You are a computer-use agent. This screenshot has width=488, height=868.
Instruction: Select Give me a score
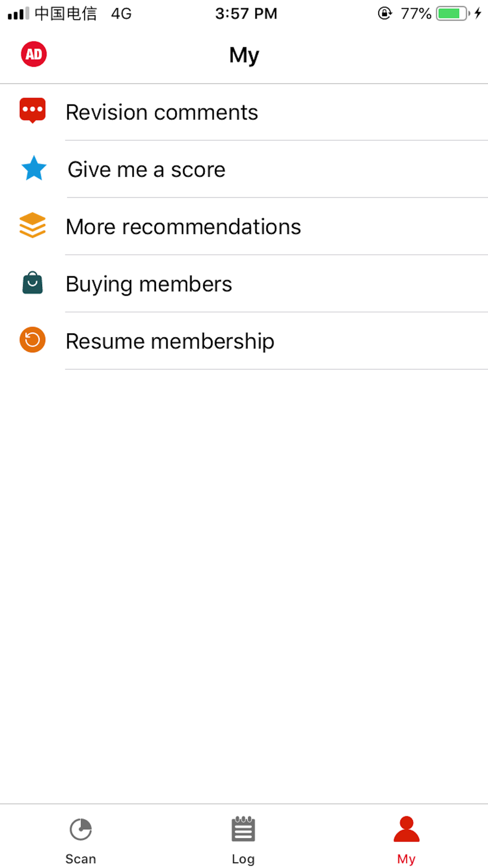click(146, 170)
